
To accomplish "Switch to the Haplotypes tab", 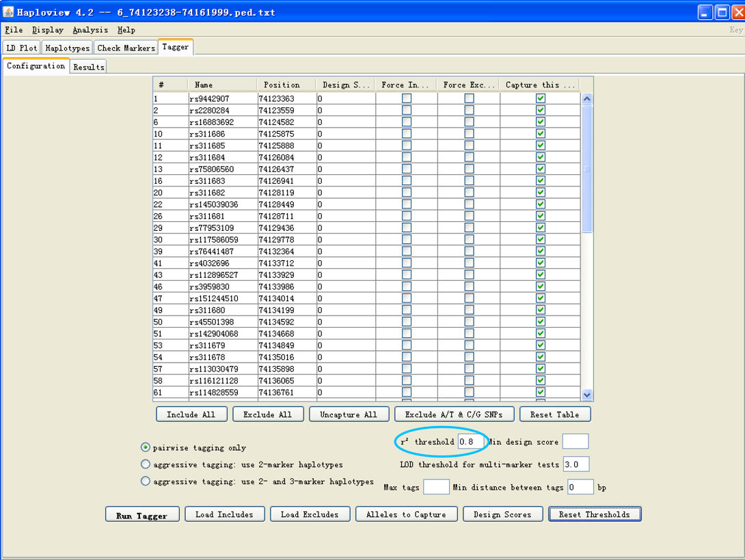I will 67,48.
